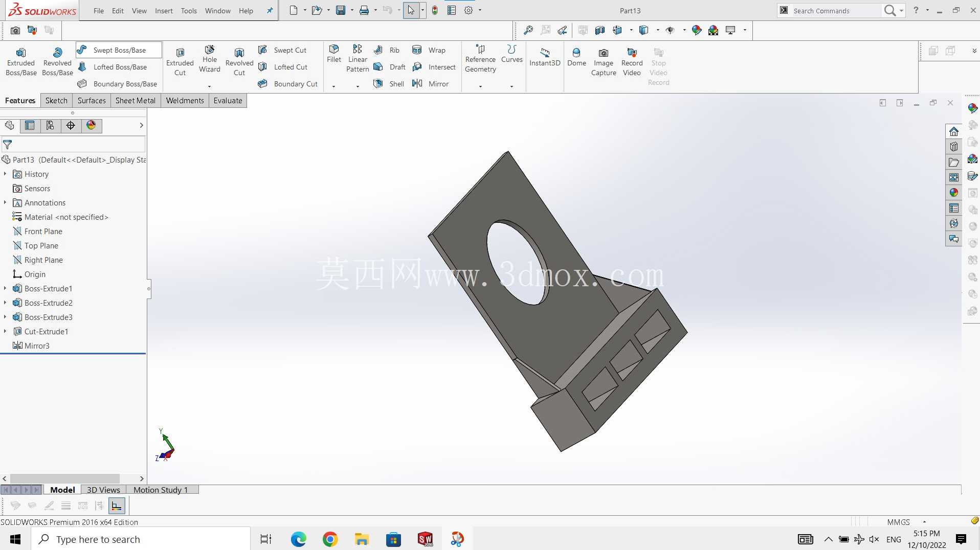This screenshot has width=980, height=550.
Task: Select the Draft tool
Action: 390,67
